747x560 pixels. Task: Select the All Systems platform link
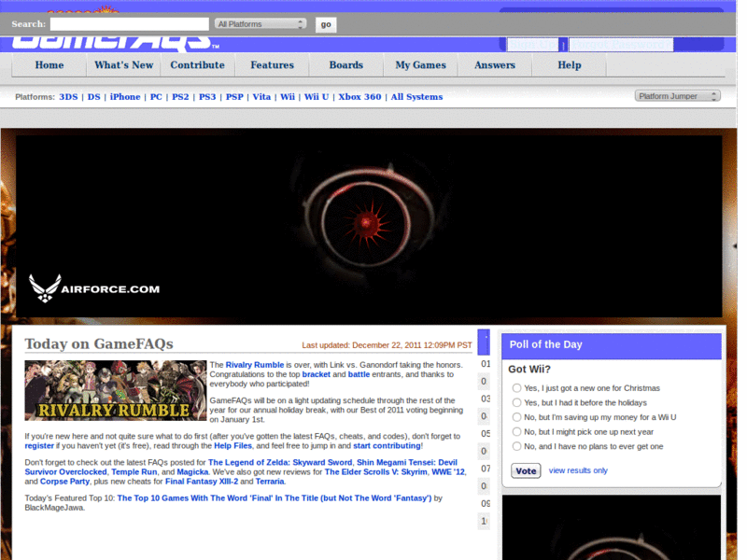(416, 97)
